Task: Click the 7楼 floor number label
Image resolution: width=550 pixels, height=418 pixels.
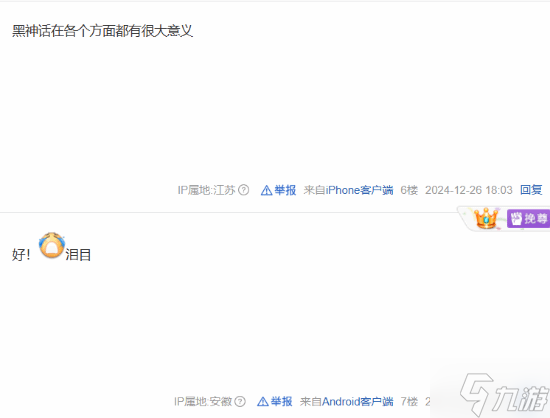Action: click(x=409, y=401)
